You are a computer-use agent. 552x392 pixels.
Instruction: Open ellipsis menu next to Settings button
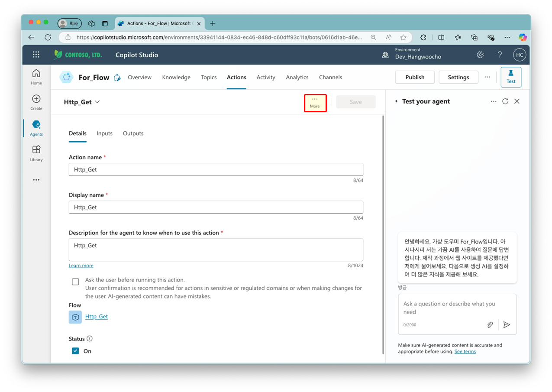click(487, 77)
